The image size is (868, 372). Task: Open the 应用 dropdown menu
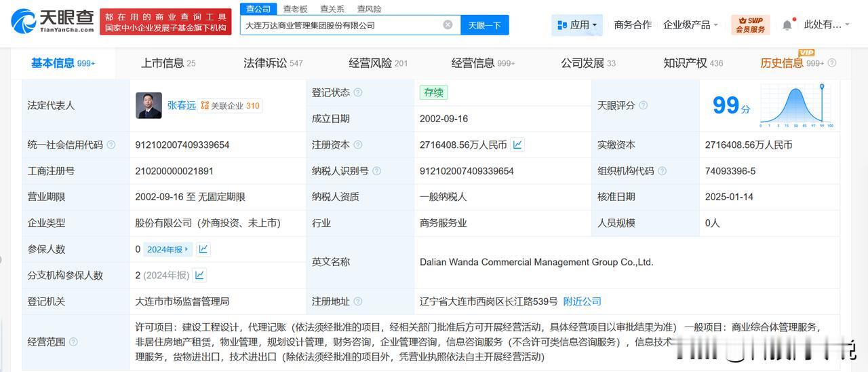(x=578, y=25)
